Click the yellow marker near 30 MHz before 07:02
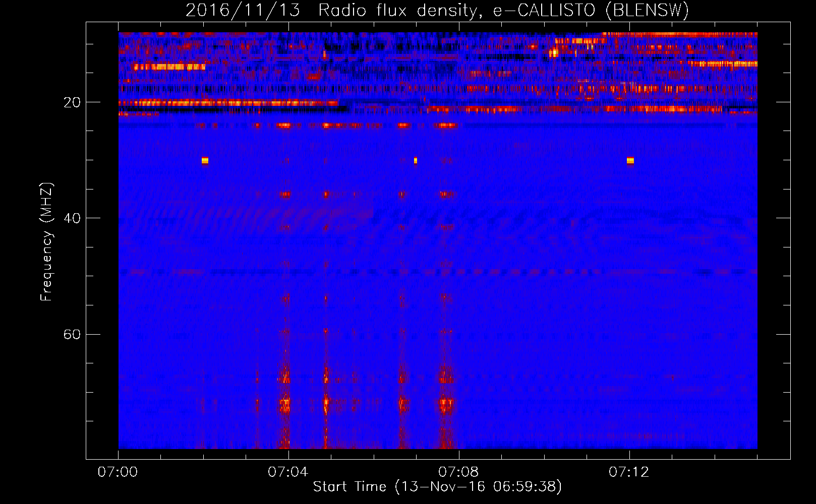816x504 pixels. click(205, 161)
